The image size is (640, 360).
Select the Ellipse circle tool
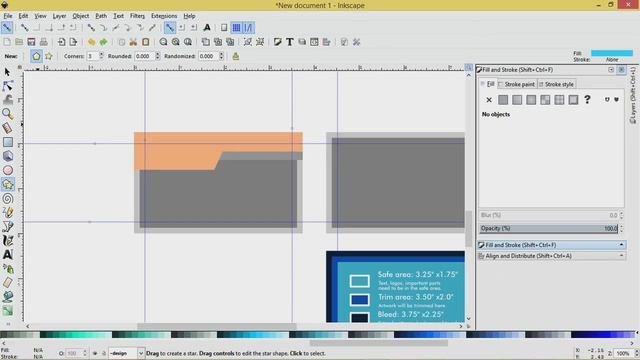click(x=7, y=170)
